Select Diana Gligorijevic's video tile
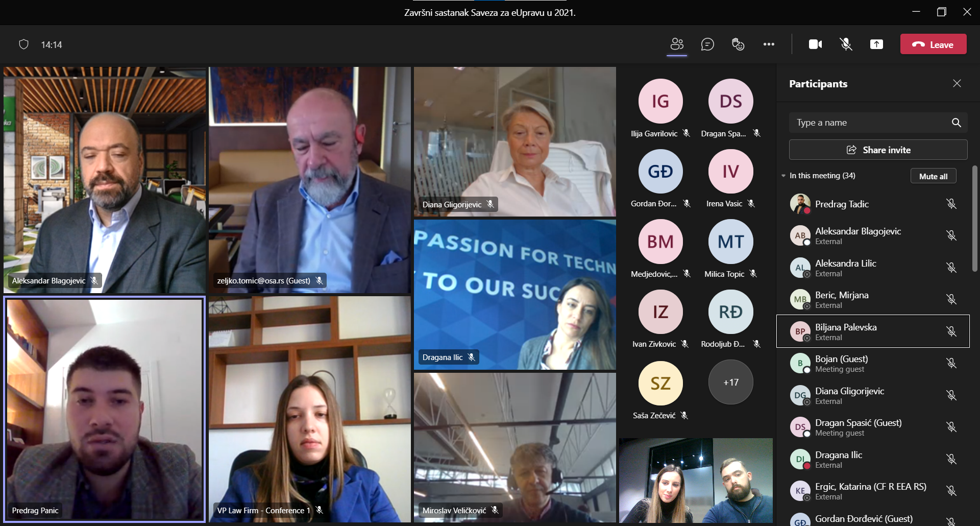980x526 pixels. click(x=515, y=141)
